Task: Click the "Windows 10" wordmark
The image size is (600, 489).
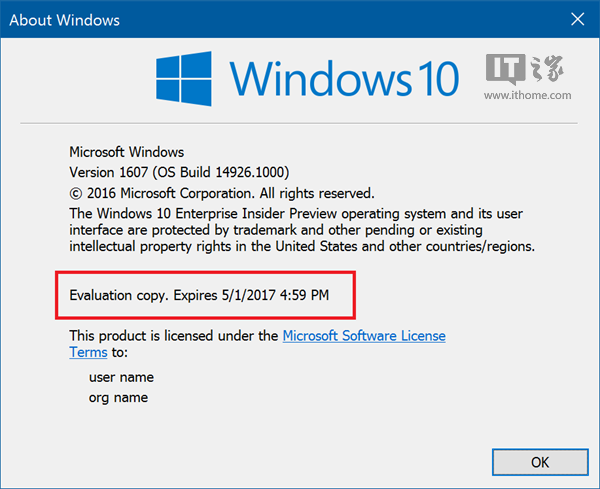Action: [x=342, y=78]
